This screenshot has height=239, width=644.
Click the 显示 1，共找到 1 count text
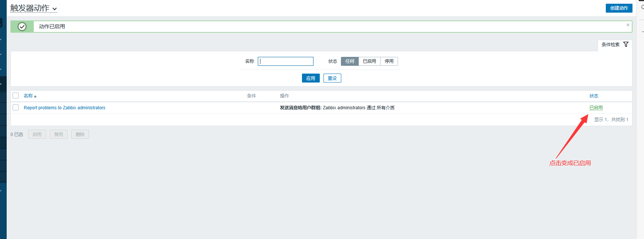(611, 120)
